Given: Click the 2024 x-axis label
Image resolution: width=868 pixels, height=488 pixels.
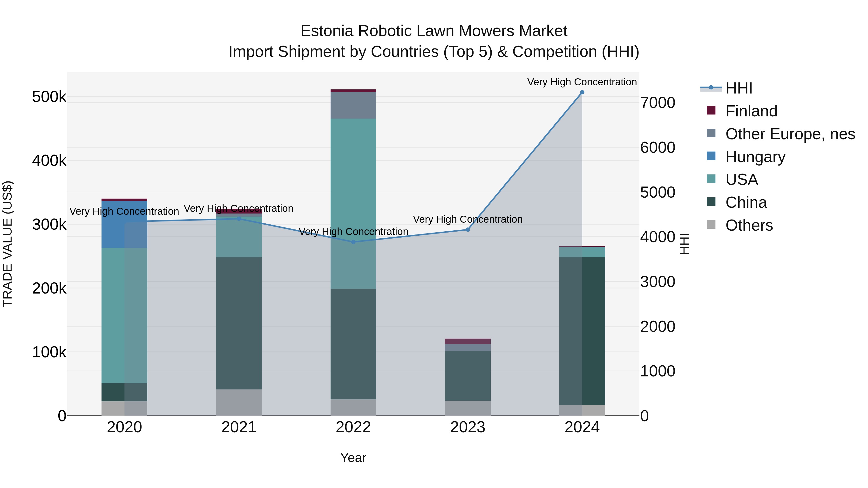Looking at the screenshot, I should [582, 427].
